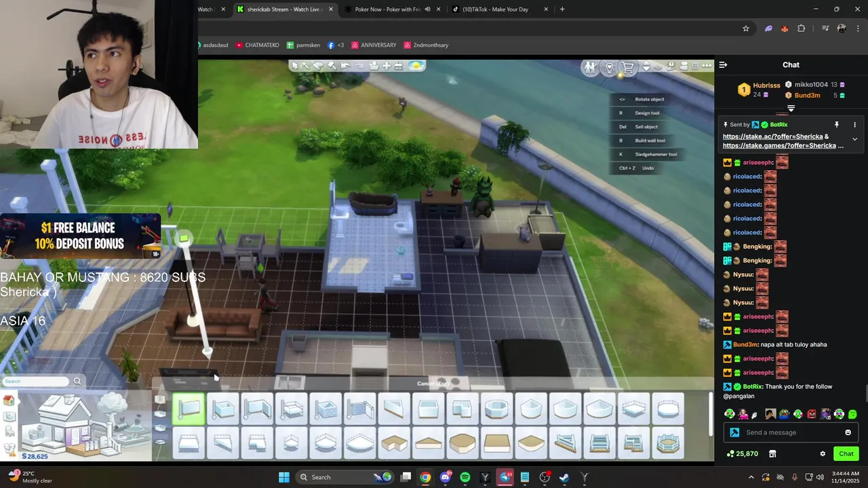Click the search magnifier in build catalog
This screenshot has width=868, height=488.
(x=77, y=381)
